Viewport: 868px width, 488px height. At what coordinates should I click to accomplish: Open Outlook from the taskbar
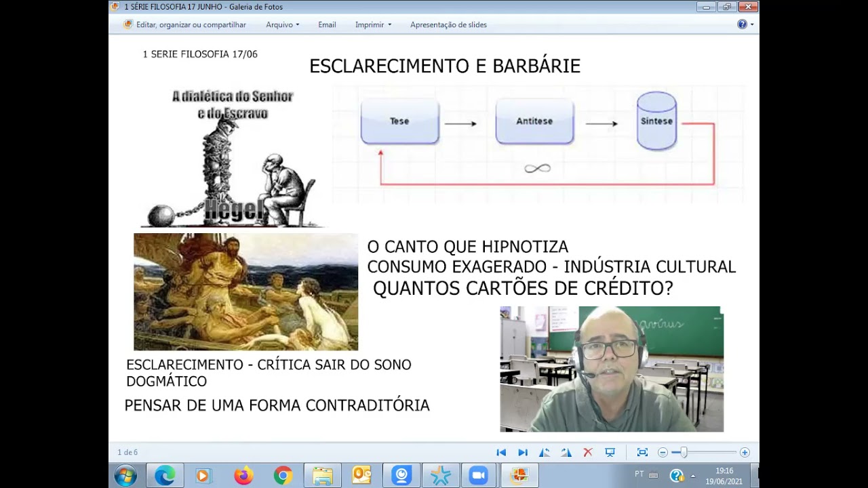[361, 476]
